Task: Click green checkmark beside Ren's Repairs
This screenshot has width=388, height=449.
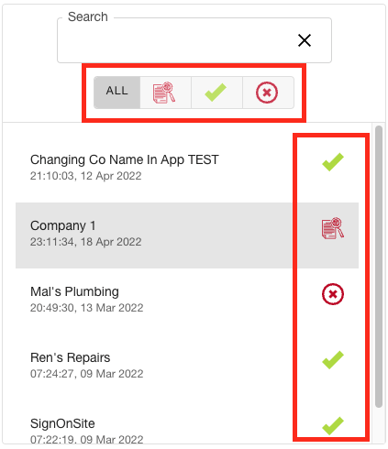Action: pyautogui.click(x=333, y=360)
